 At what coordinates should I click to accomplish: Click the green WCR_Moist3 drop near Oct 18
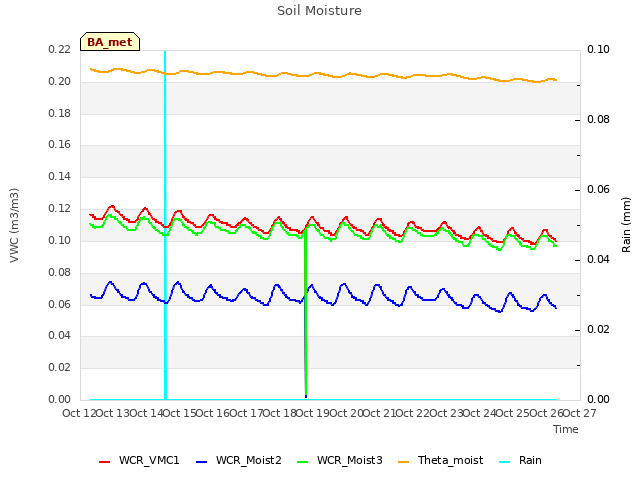[306, 314]
